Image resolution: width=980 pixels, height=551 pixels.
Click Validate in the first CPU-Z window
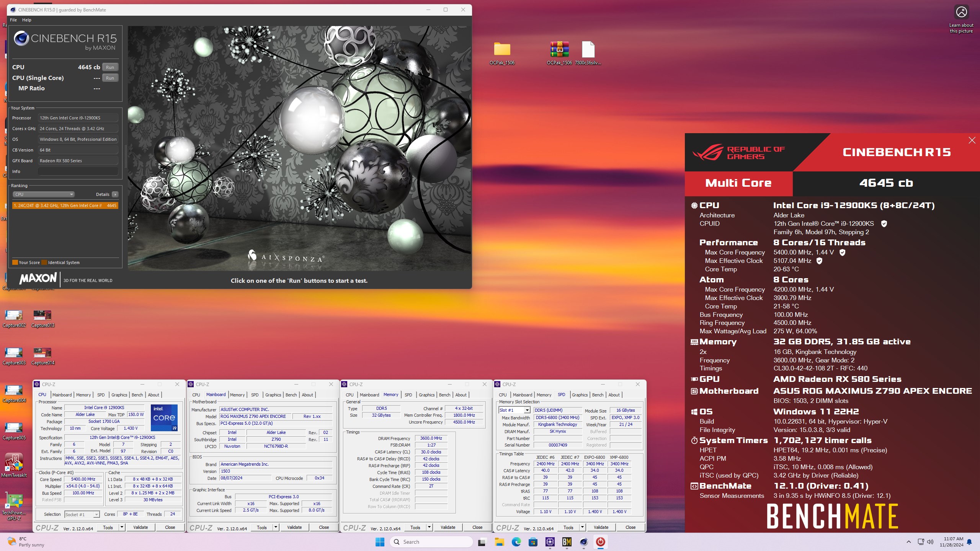[140, 527]
